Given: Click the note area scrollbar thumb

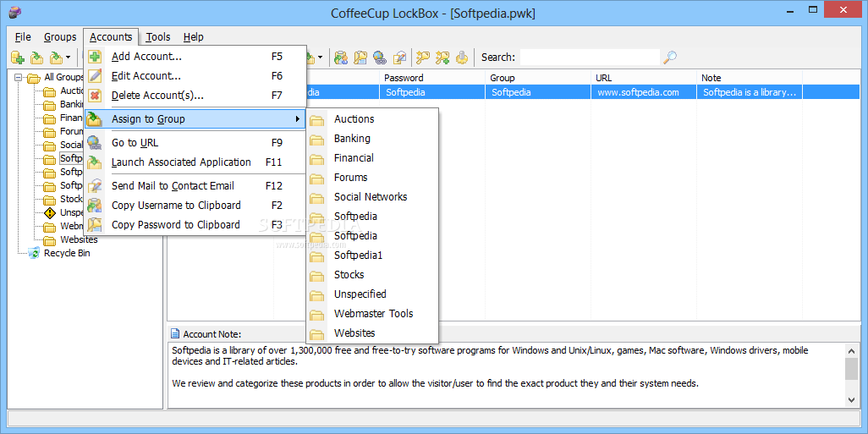Looking at the screenshot, I should click(x=851, y=369).
